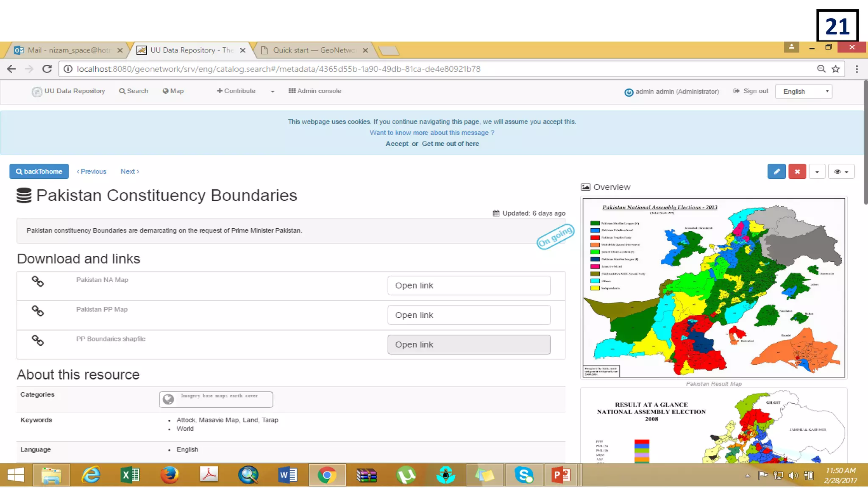Accept the cookies message

(397, 144)
